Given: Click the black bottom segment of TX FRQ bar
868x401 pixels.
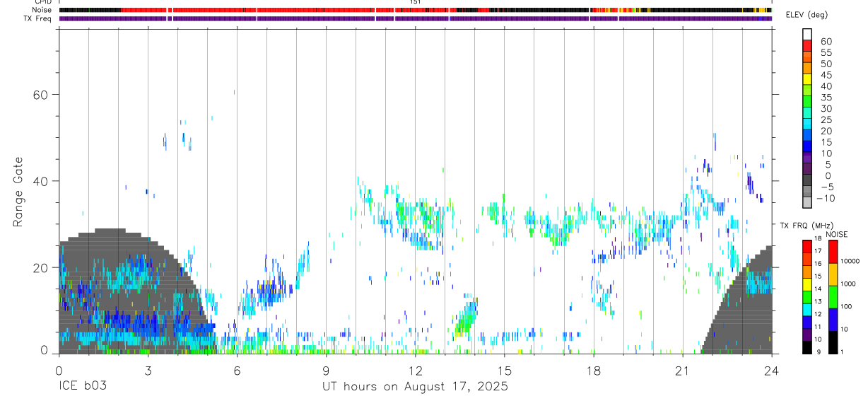Looking at the screenshot, I should tap(807, 347).
